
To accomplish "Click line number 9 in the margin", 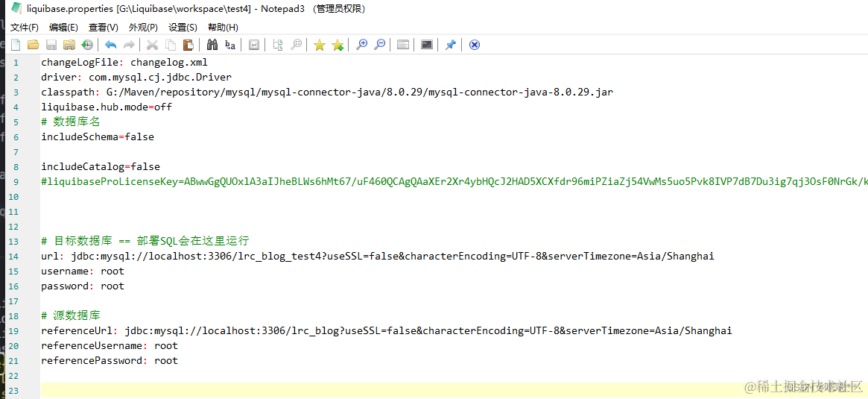I will [x=16, y=182].
